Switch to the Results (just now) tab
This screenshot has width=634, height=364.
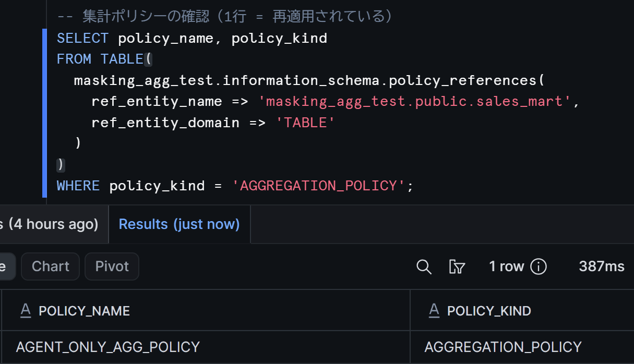click(x=180, y=224)
